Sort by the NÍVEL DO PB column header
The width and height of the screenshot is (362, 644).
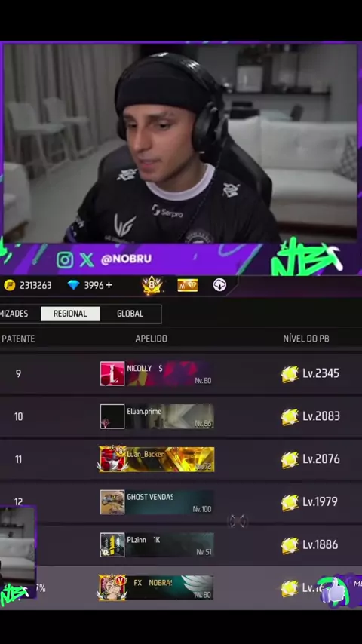coord(306,339)
